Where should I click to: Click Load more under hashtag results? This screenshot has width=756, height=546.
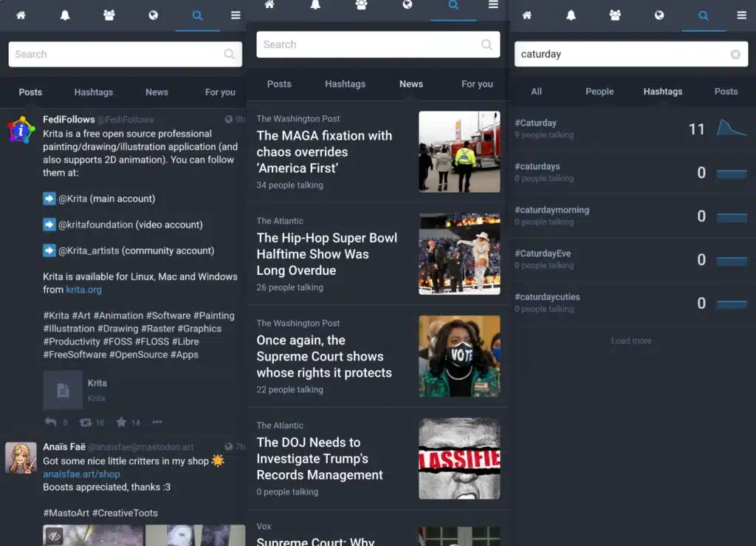pyautogui.click(x=631, y=341)
